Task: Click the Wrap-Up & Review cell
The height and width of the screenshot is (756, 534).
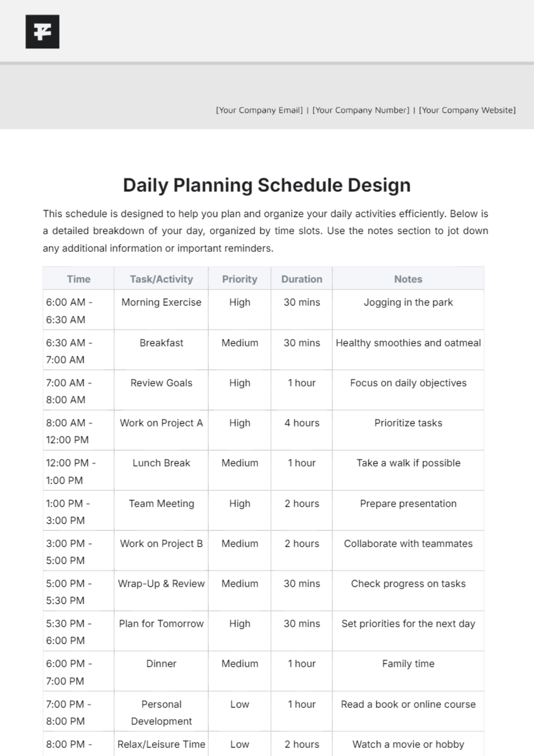Action: click(x=161, y=591)
